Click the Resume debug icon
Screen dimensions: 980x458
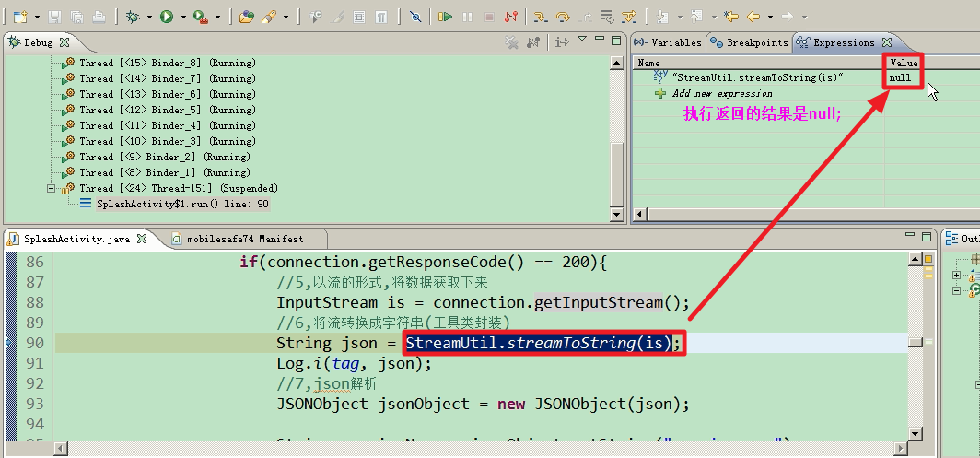click(x=445, y=17)
